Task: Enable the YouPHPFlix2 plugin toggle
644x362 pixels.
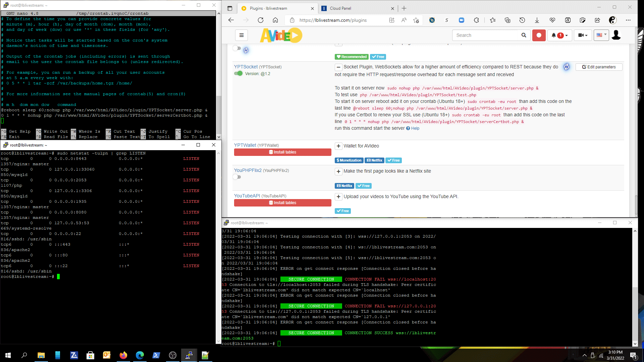Action: (237, 177)
